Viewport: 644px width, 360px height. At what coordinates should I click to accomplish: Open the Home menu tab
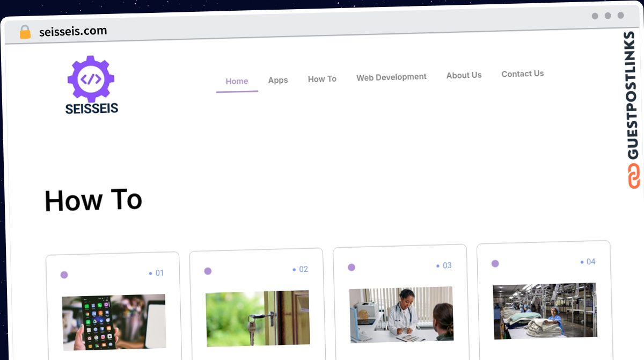237,81
